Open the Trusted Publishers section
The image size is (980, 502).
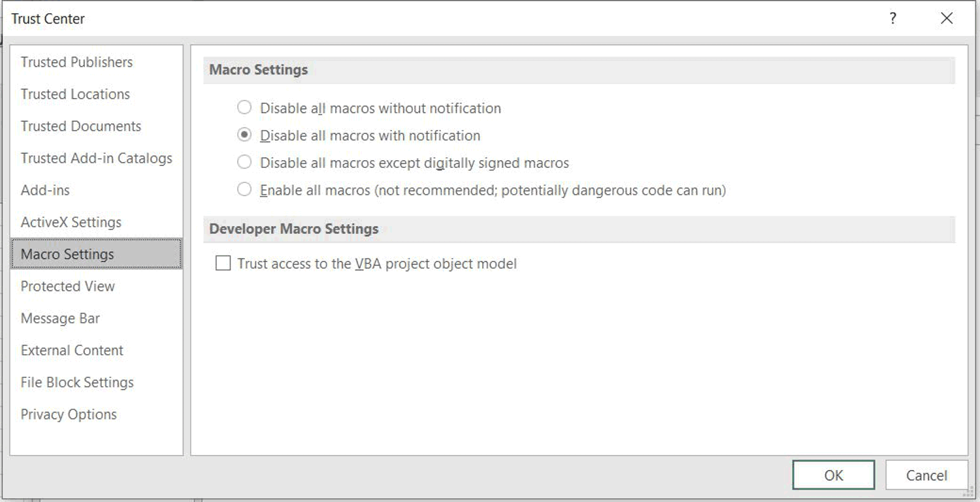pyautogui.click(x=76, y=62)
